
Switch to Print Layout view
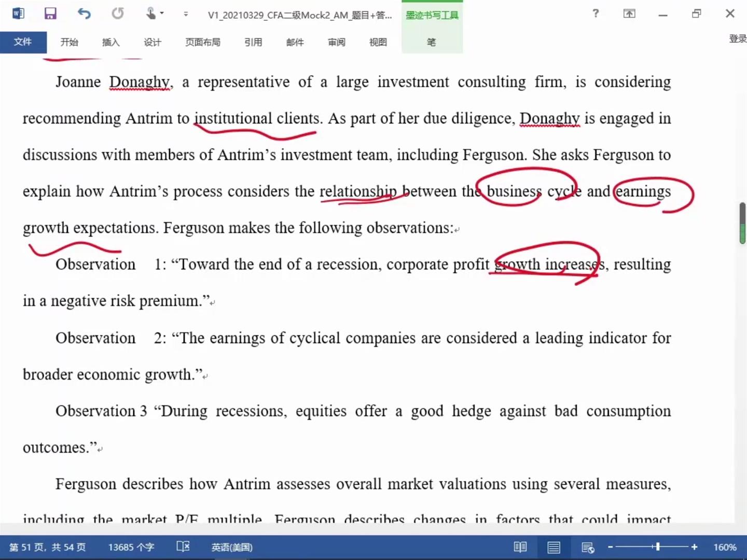coord(554,547)
